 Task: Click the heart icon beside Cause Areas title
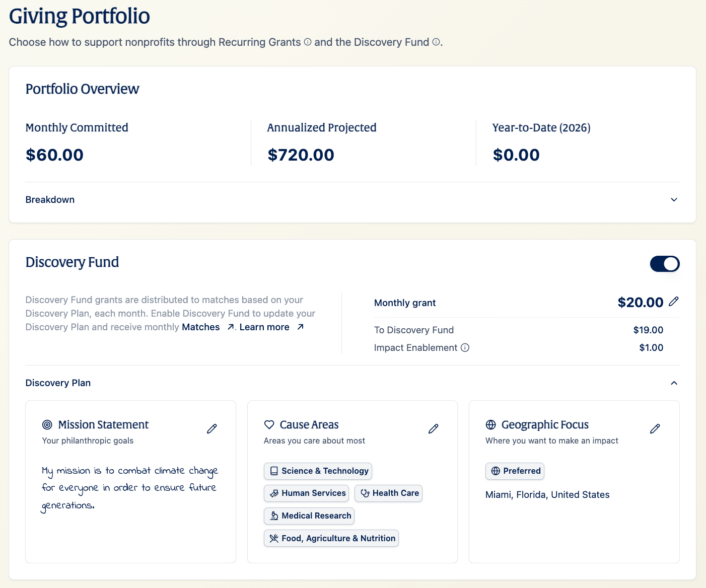pos(269,424)
